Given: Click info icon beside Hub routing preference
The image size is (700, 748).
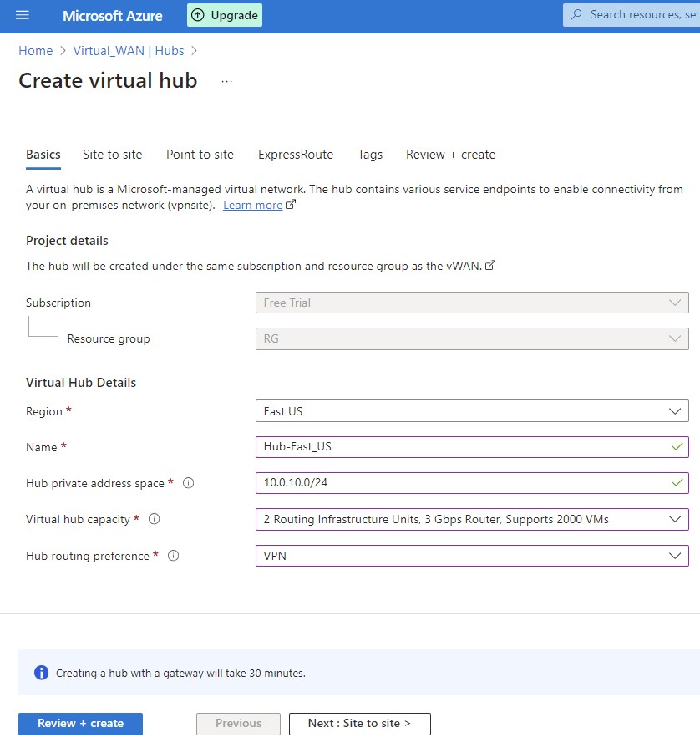Looking at the screenshot, I should (174, 556).
